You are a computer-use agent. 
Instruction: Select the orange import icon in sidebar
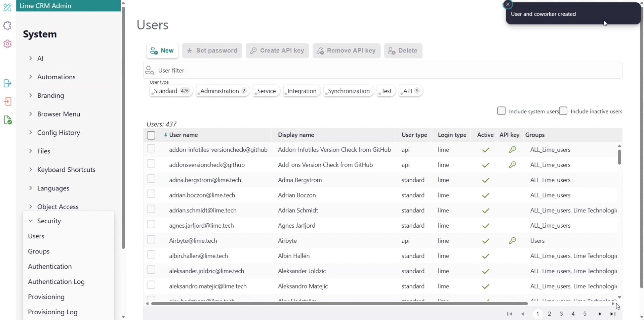(7, 102)
